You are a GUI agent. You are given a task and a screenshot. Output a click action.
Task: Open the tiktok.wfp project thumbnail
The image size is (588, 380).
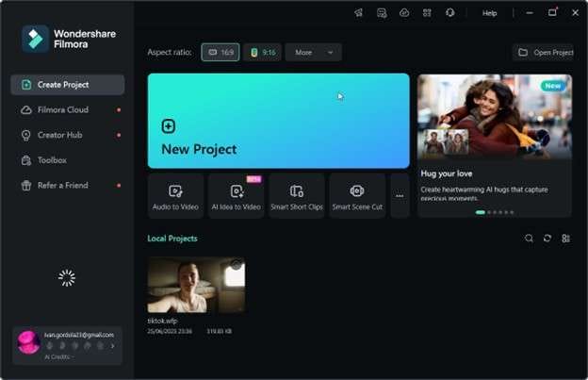[x=197, y=285]
